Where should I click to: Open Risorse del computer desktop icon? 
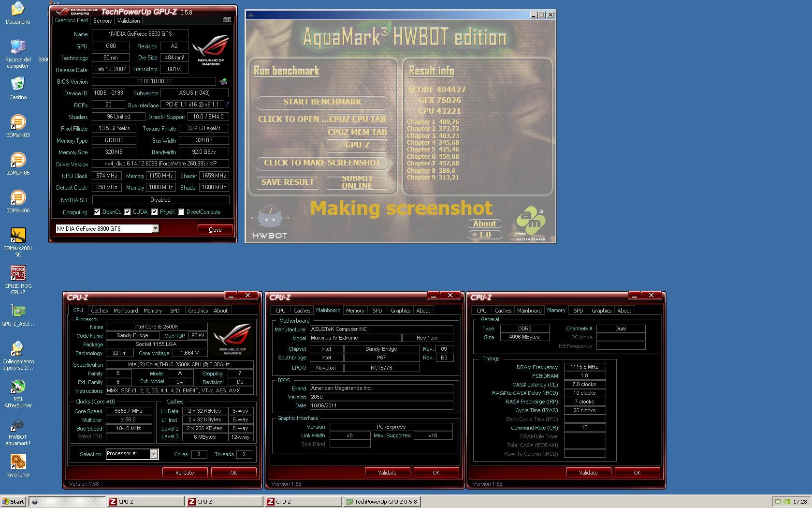click(x=18, y=53)
